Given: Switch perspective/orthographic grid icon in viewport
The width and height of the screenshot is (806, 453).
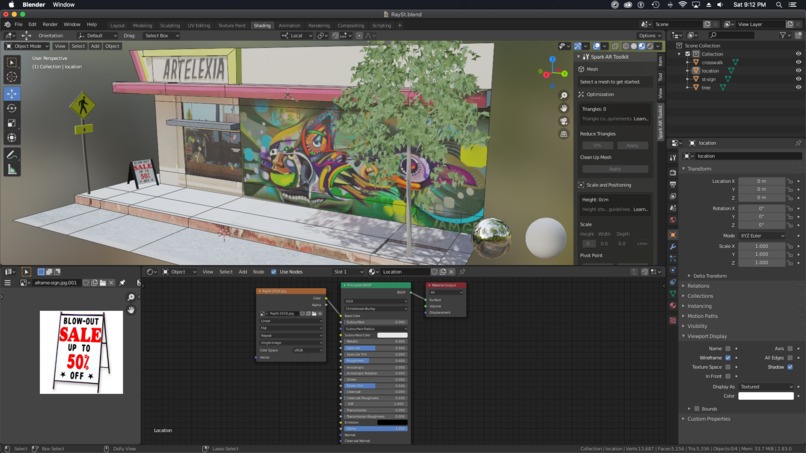Looking at the screenshot, I should (563, 134).
